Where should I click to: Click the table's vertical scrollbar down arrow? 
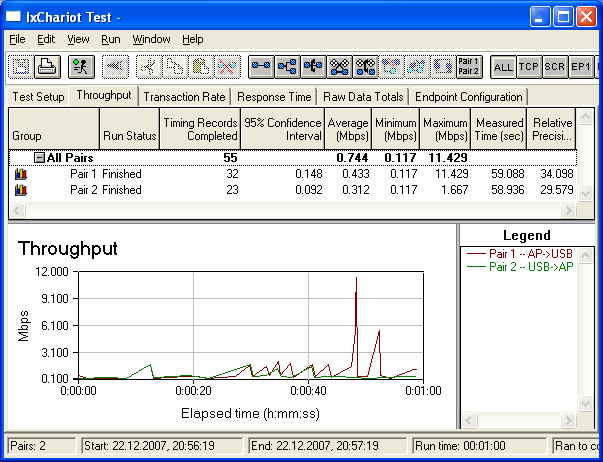pyautogui.click(x=585, y=193)
